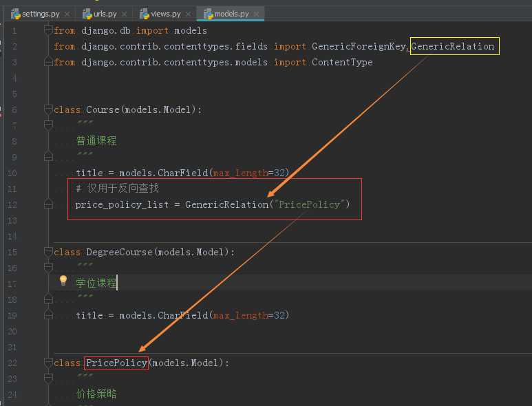Fold DegreeCourse class end at line 19

pos(48,314)
